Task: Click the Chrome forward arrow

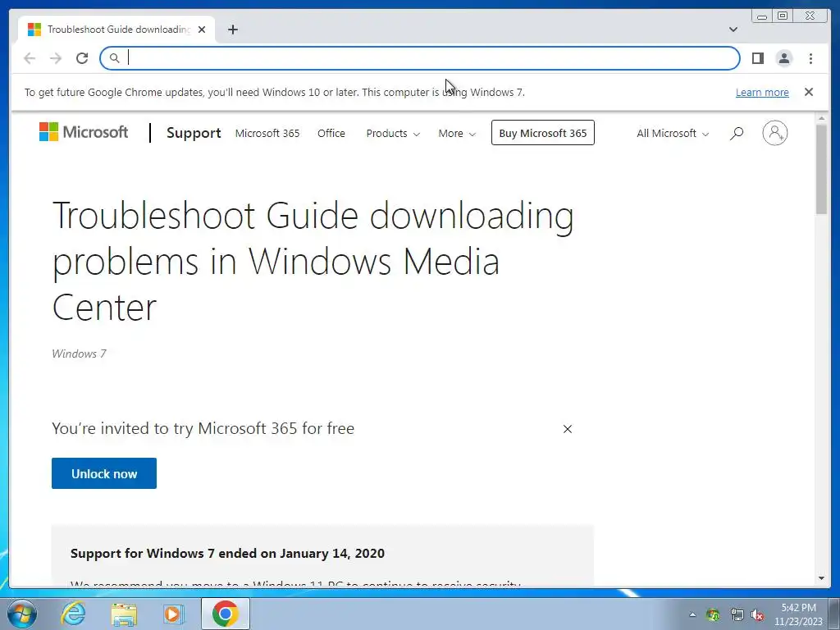Action: (x=56, y=58)
